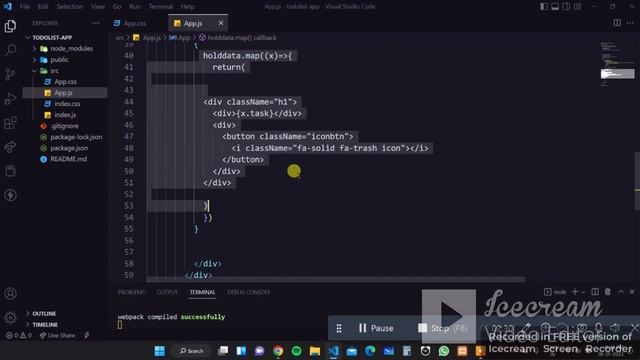Screen dimensions: 640x360
Task: Open the Manage gear icon
Action: (10, 317)
